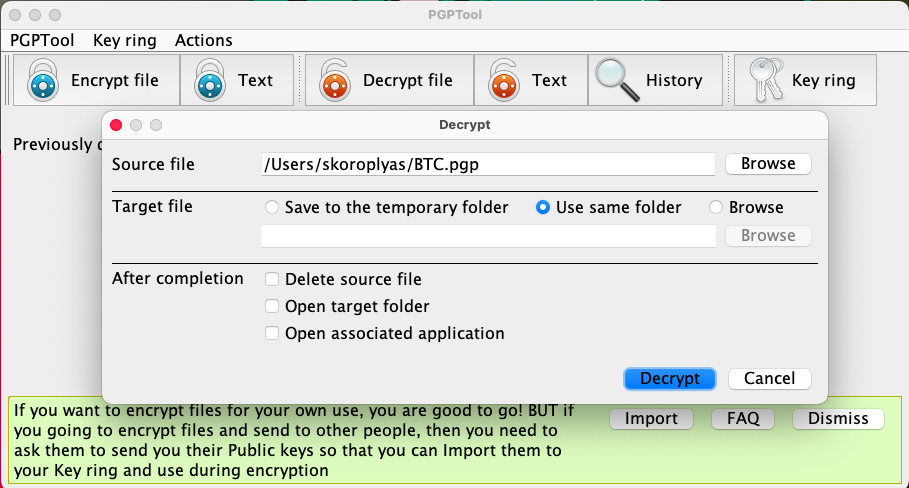Open the Key ring menu

(125, 40)
